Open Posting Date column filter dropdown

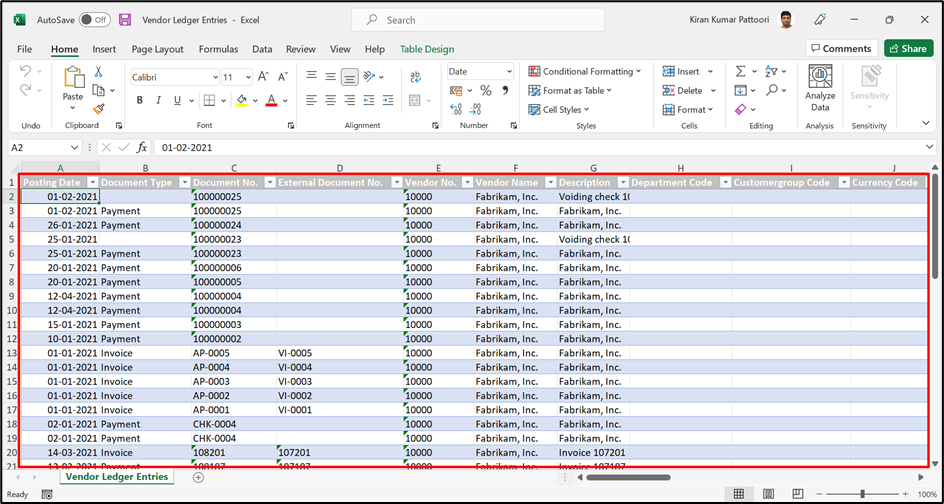click(x=93, y=182)
